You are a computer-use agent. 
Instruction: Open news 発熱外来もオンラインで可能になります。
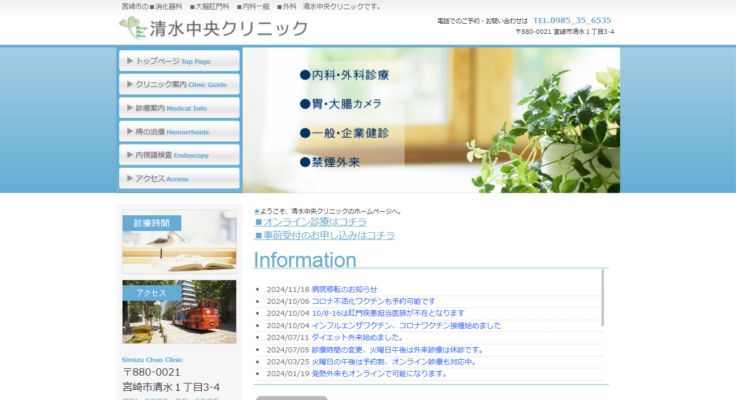pos(379,374)
